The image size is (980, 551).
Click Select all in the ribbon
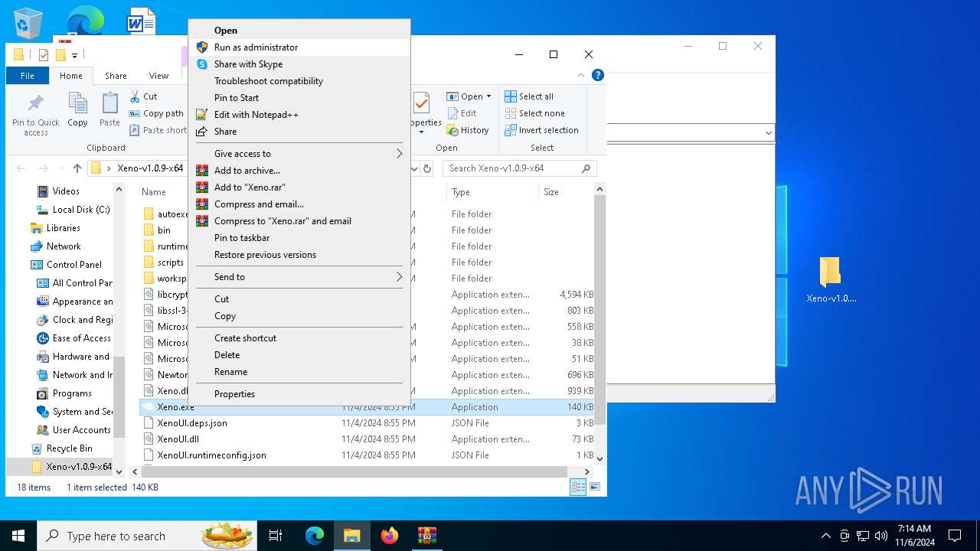pyautogui.click(x=529, y=96)
